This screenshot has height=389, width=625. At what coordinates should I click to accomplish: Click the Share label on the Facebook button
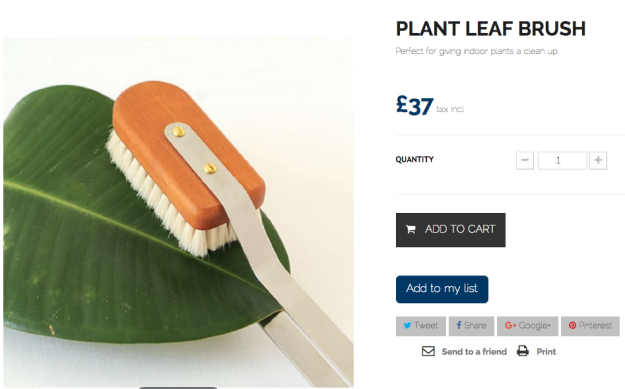pyautogui.click(x=475, y=326)
